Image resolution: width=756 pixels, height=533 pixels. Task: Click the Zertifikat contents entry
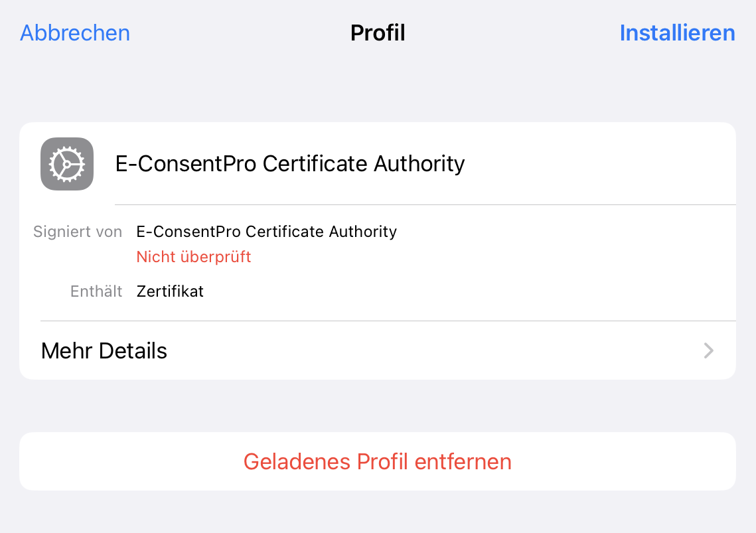[170, 291]
